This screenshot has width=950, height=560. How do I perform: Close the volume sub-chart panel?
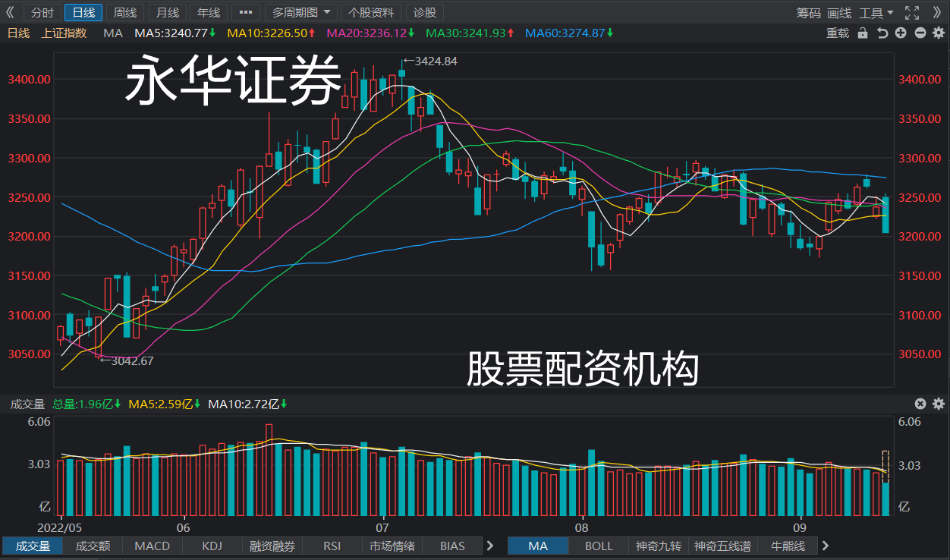click(x=920, y=404)
